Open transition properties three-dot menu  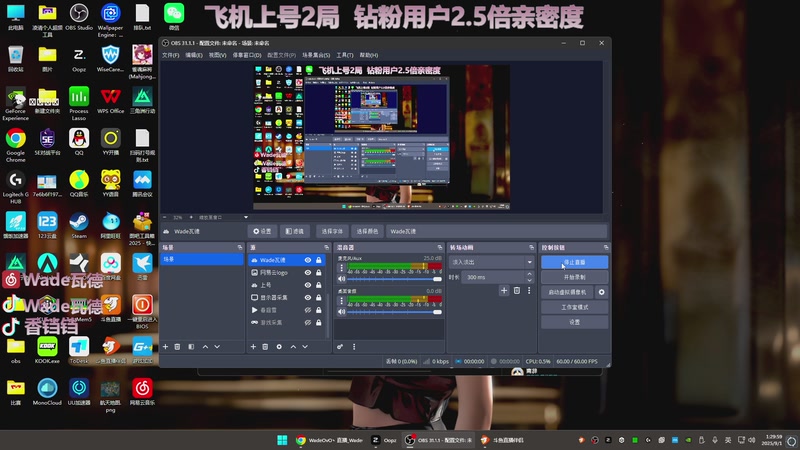[529, 290]
